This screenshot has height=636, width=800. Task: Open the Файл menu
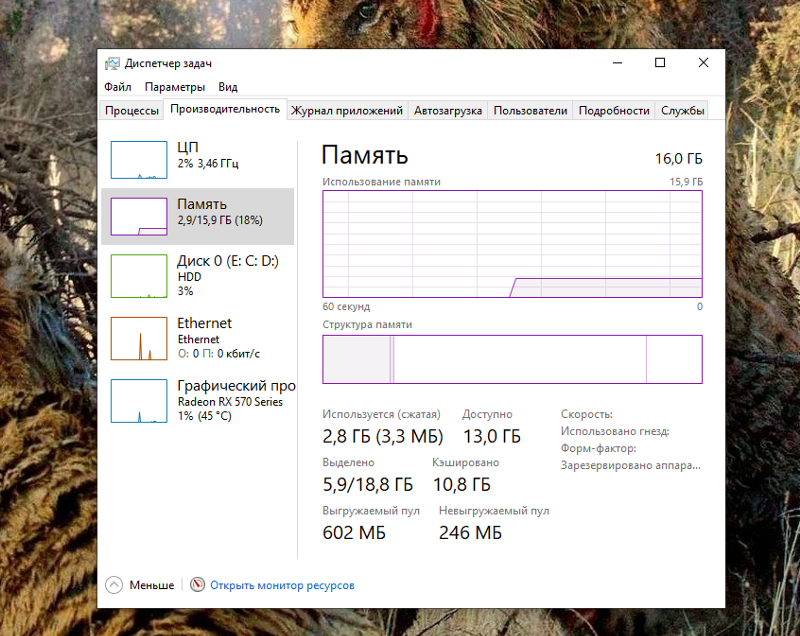click(x=116, y=87)
